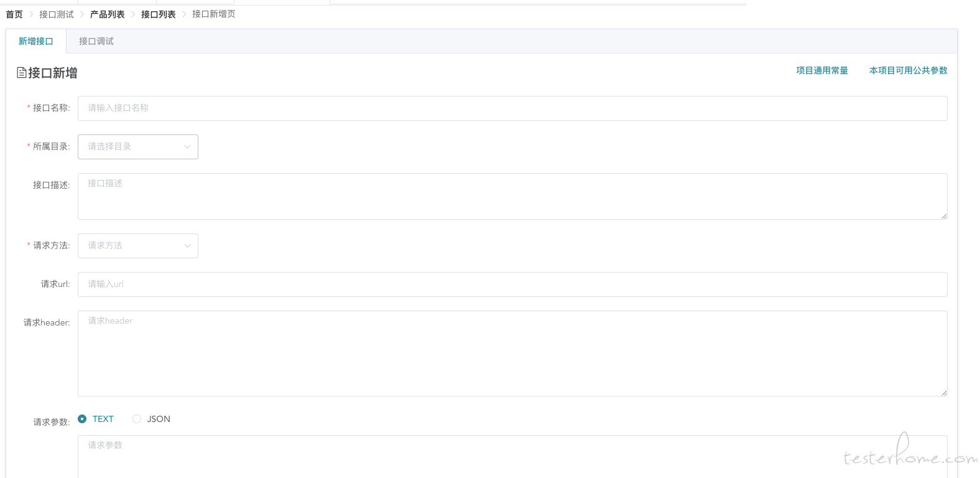980x478 pixels.
Task: Open the 请求方法 dropdown
Action: coord(138,246)
